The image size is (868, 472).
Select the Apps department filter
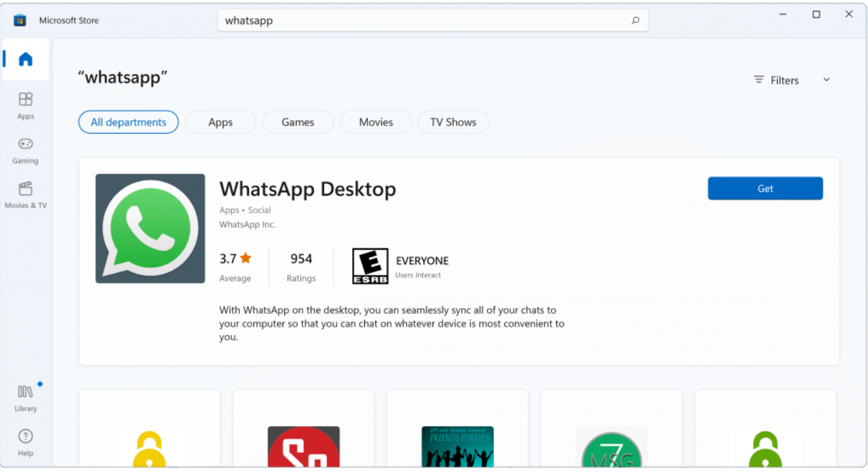(220, 122)
